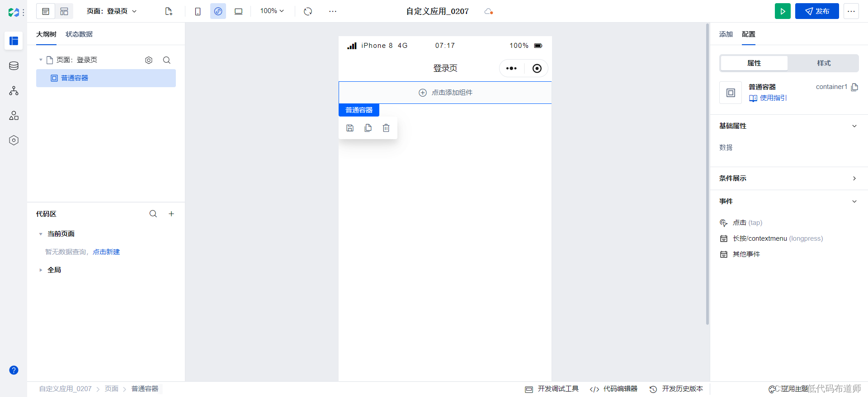
Task: Run the app preview play button
Action: [x=783, y=11]
